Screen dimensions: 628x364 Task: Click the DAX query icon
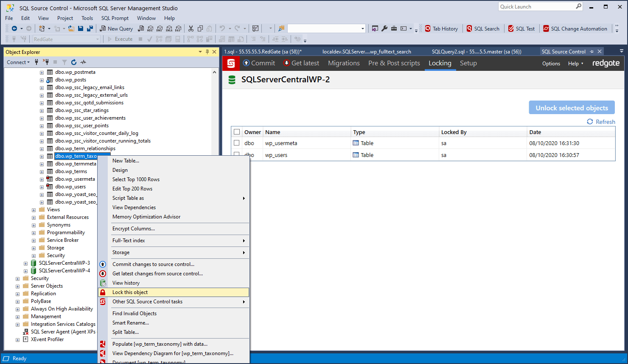[178, 28]
